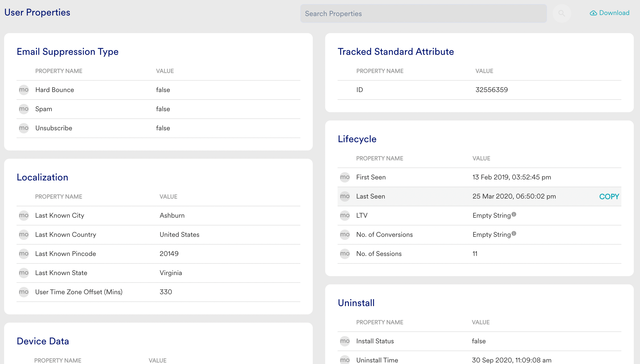Click info icon beside No. of Conversions value
The height and width of the screenshot is (364, 640).
coord(514,233)
